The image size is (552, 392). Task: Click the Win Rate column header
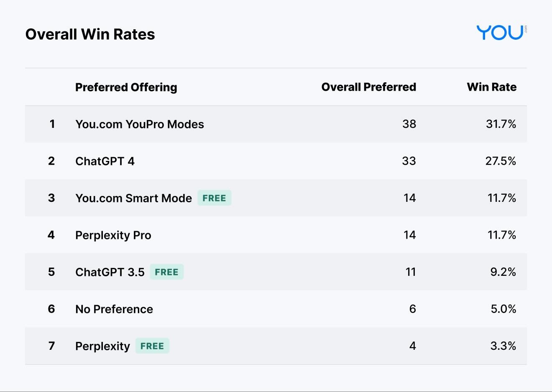491,87
